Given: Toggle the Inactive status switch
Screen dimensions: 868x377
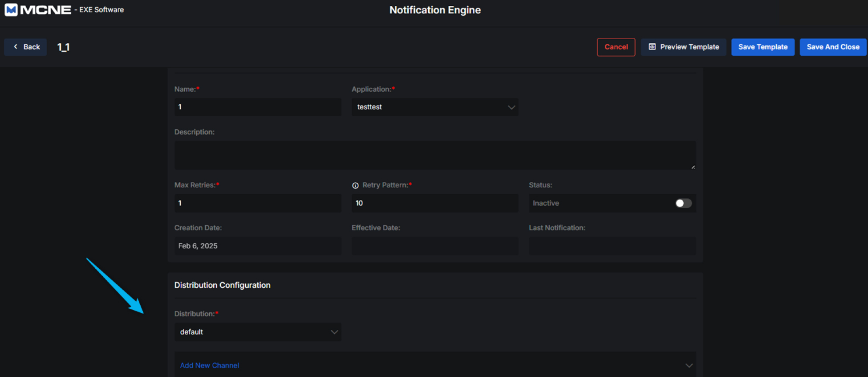Looking at the screenshot, I should [683, 203].
